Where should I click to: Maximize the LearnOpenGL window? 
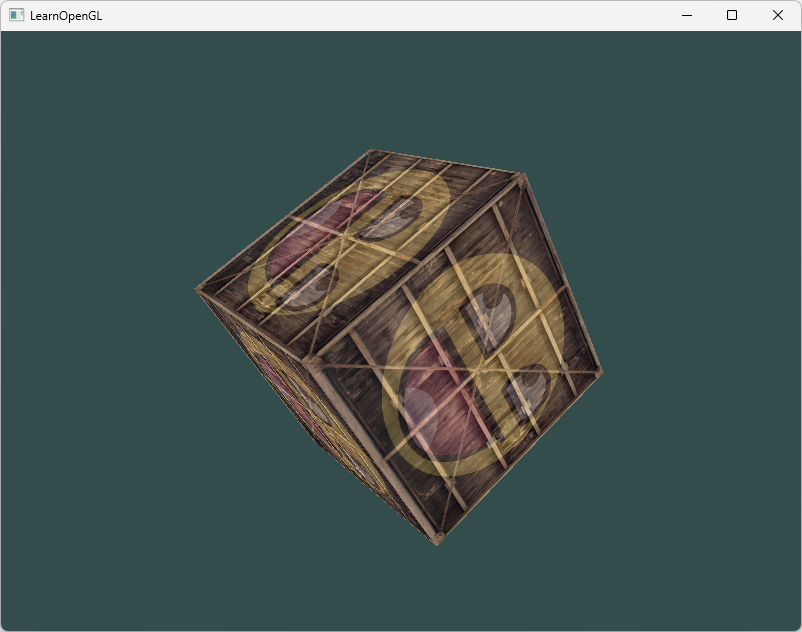[732, 15]
